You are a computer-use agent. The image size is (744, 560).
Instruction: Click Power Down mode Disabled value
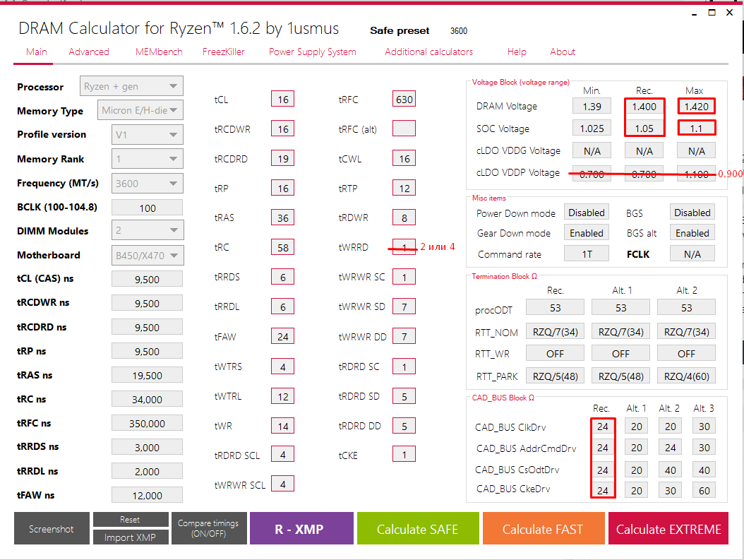[587, 213]
